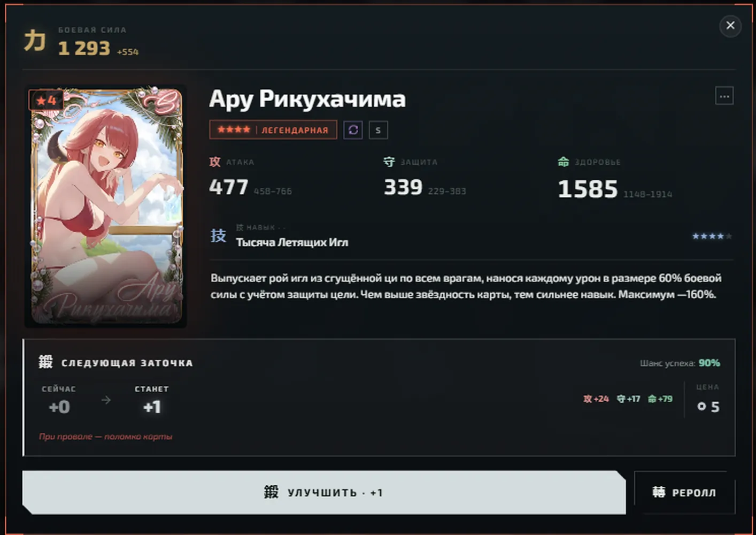Click the Улучшить +1 upgrade button

(x=324, y=492)
